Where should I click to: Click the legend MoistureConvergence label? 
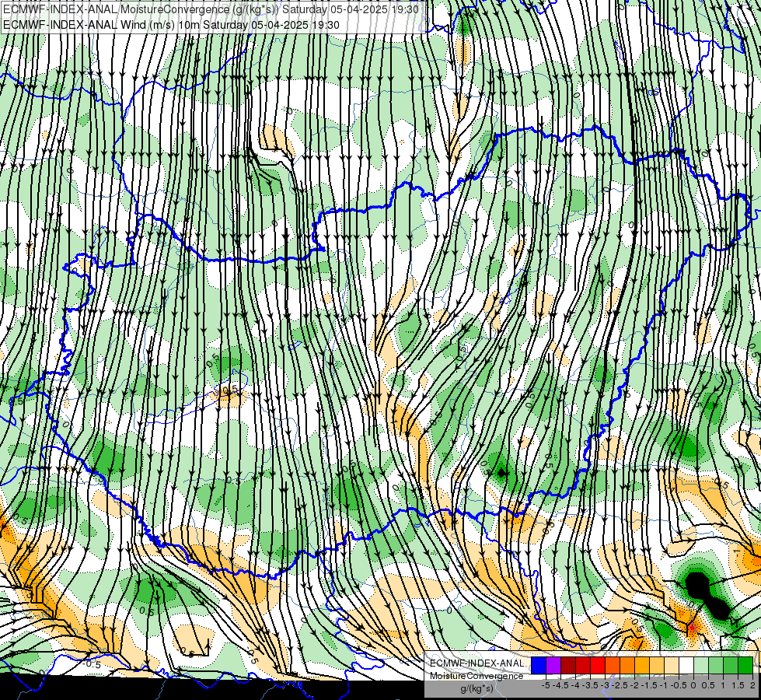click(x=476, y=676)
